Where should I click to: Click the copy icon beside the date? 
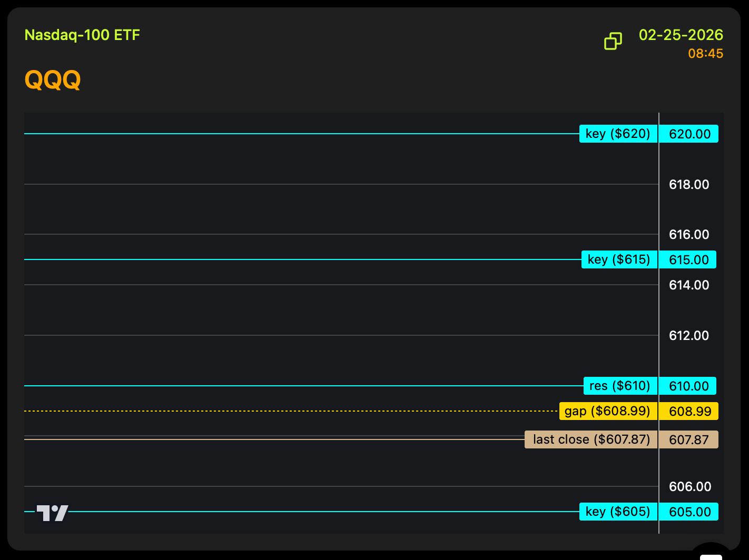pos(613,41)
